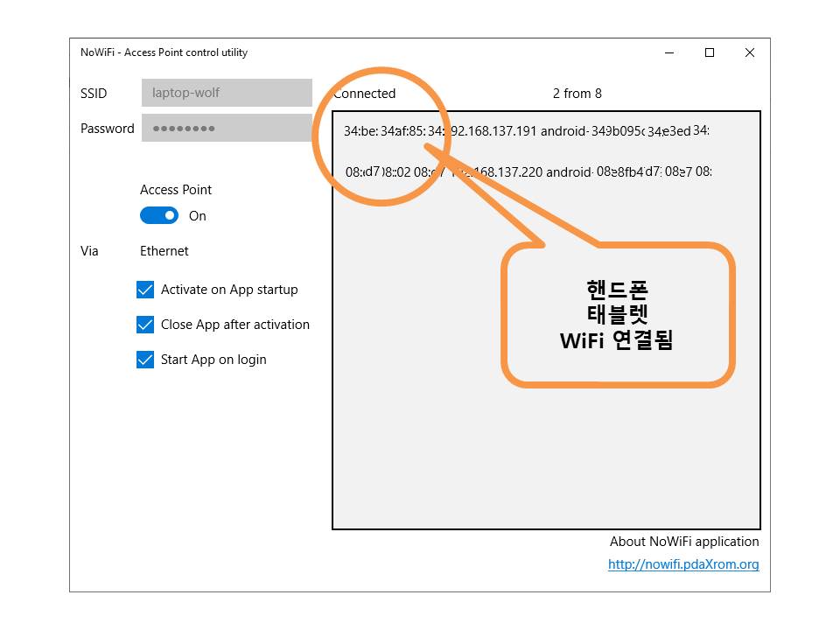Turn off the Access Point switch
Image resolution: width=840 pixels, height=630 pixels.
pos(159,215)
